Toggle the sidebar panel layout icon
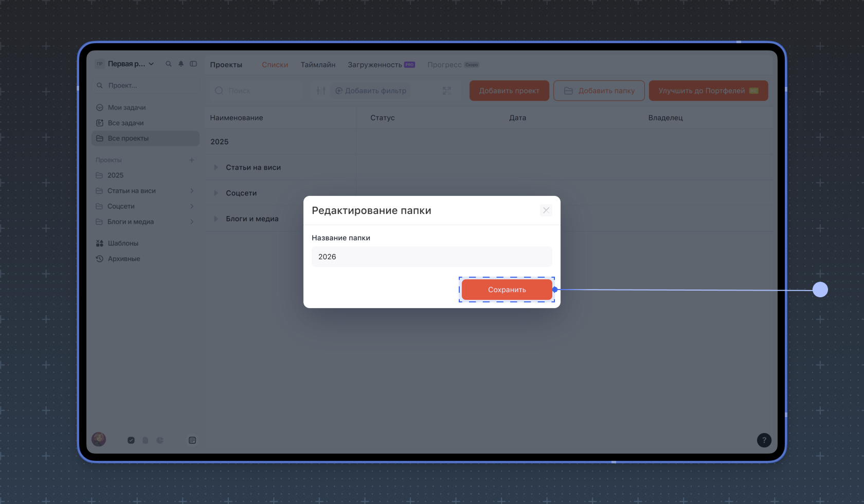 click(193, 64)
